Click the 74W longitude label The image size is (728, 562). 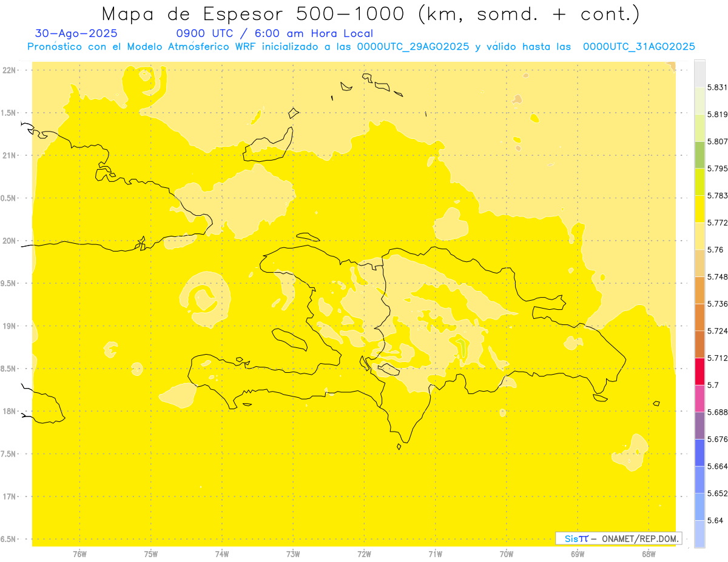222,554
